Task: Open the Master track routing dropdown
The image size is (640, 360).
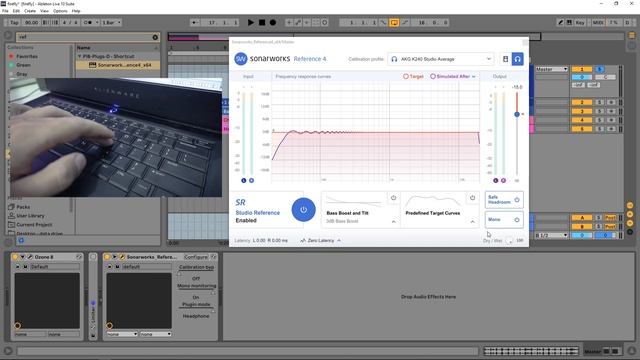Action: [551, 69]
